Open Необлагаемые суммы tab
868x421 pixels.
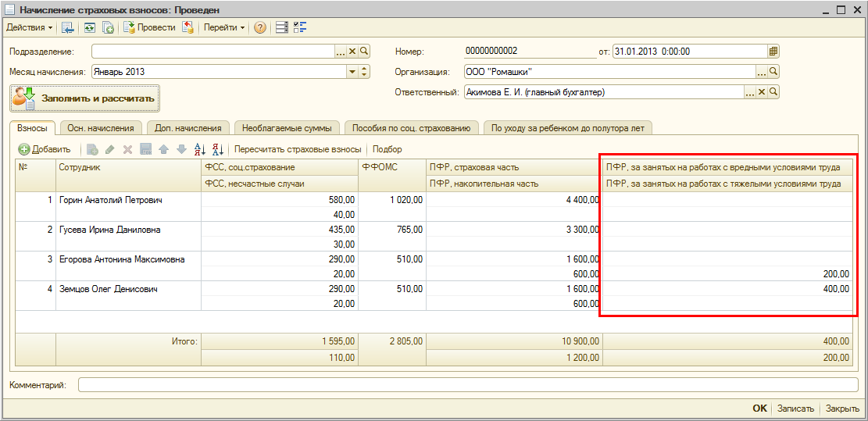[288, 128]
